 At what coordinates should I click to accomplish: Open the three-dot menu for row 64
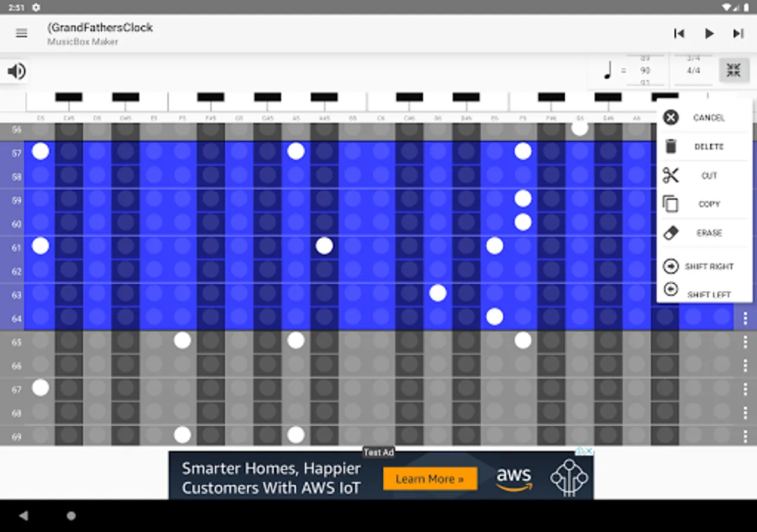[745, 319]
